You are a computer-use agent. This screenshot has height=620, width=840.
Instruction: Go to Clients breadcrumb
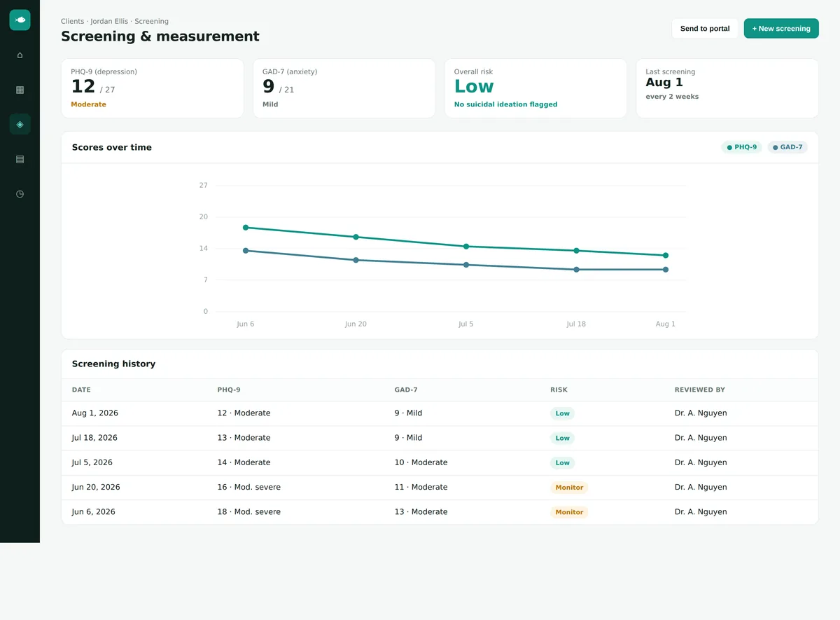click(72, 22)
